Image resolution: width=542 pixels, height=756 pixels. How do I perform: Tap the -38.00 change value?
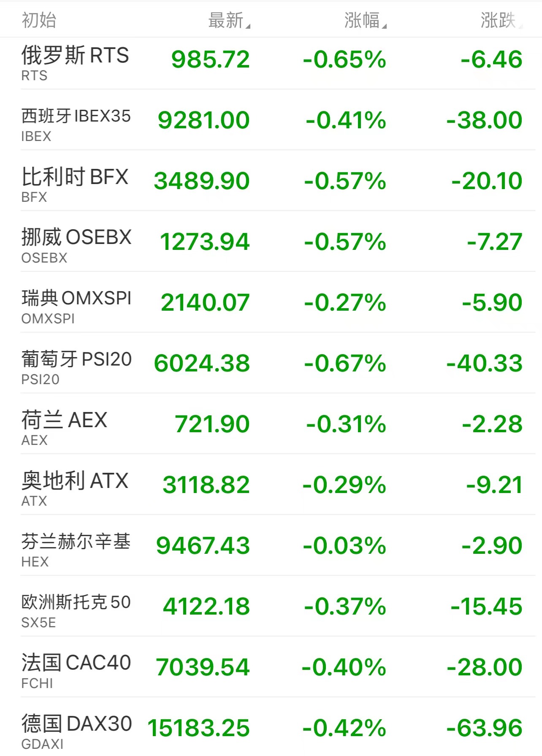(x=484, y=120)
